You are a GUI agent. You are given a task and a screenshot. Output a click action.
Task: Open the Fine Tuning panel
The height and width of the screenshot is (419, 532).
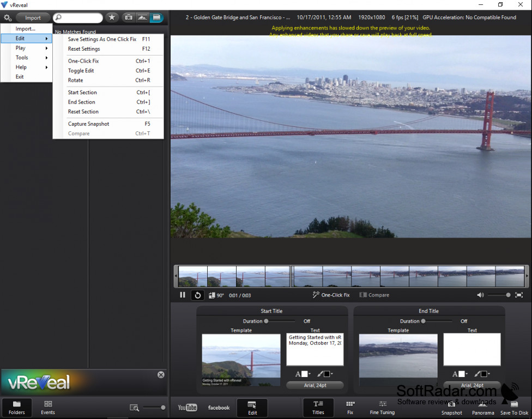coord(383,408)
